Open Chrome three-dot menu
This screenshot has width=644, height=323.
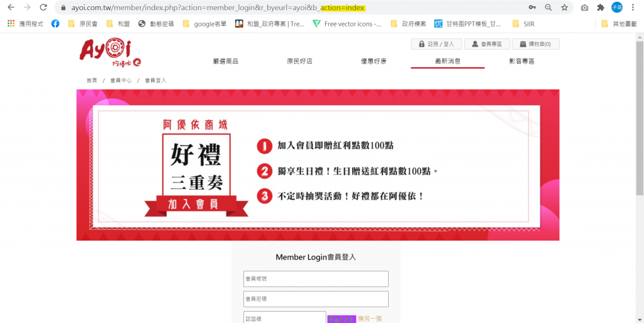coord(633,8)
